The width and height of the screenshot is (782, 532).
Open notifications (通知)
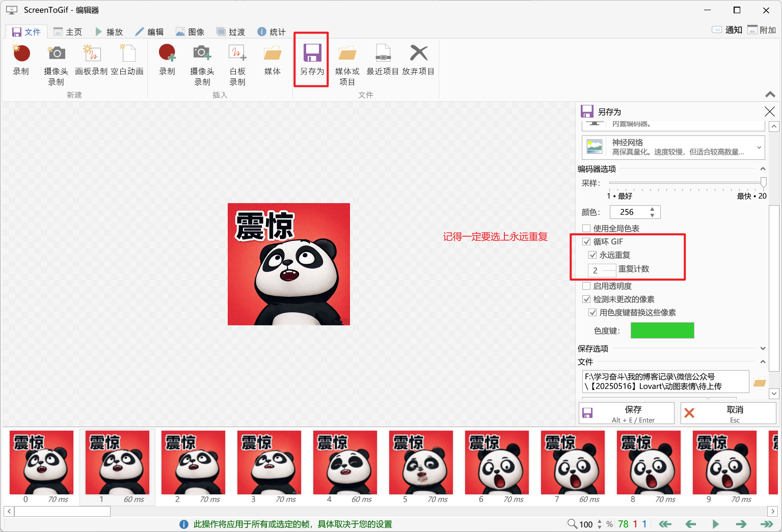click(x=727, y=30)
